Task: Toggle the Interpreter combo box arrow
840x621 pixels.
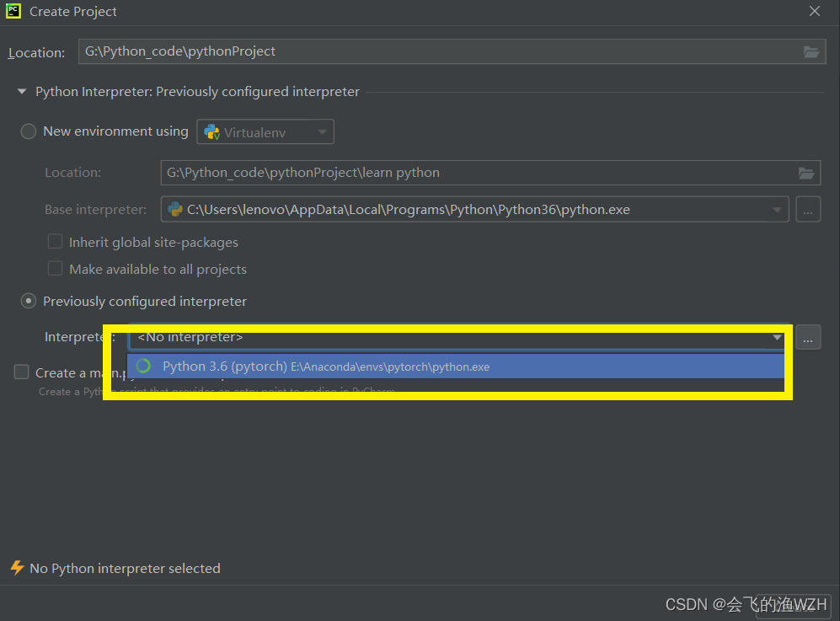Action: click(x=777, y=337)
